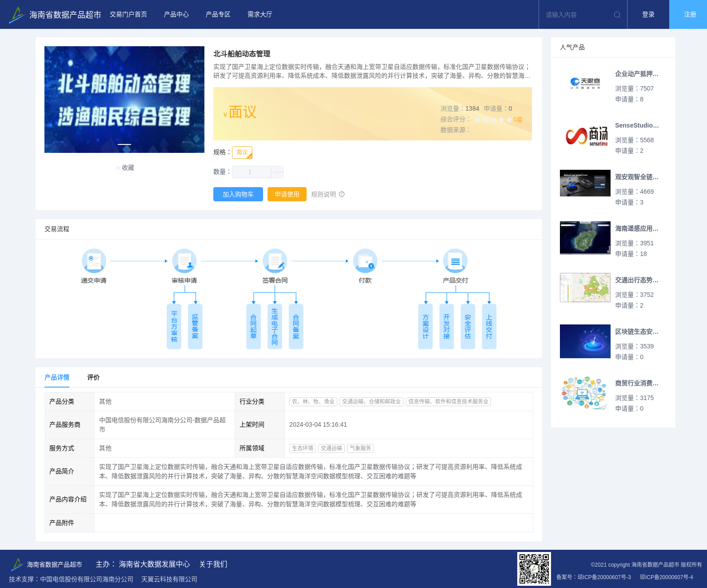
Task: Click the 审核申请 flow step icon
Action: click(x=184, y=261)
